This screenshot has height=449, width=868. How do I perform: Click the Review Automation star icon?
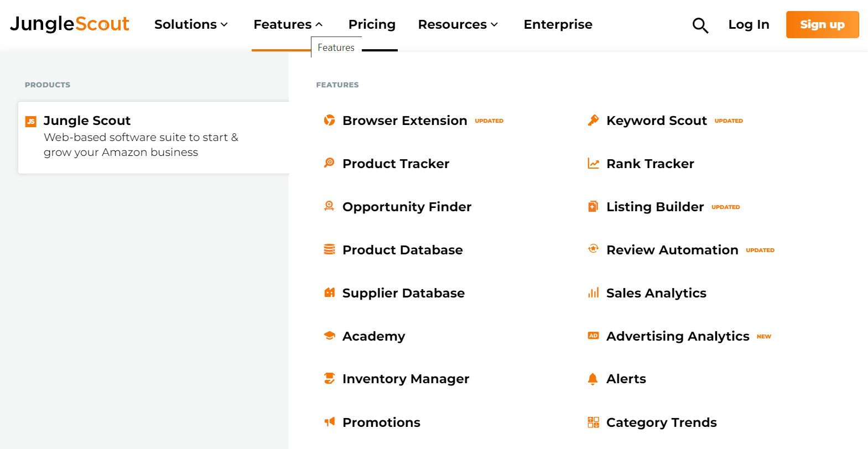coord(593,249)
